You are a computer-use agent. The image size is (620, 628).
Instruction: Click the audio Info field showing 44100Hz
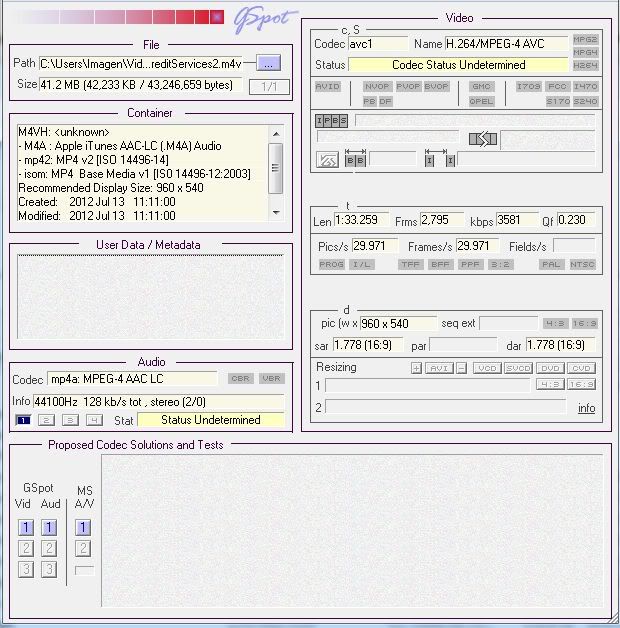[159, 402]
